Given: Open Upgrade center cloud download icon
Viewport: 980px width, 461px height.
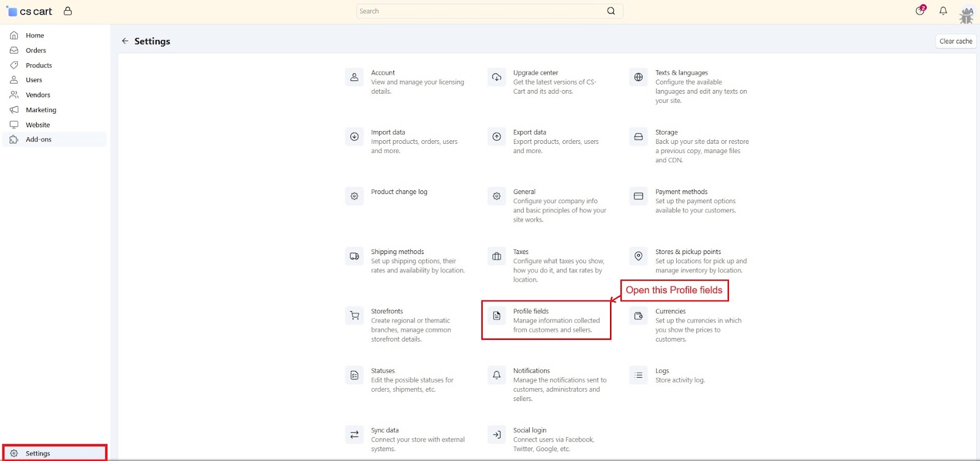Looking at the screenshot, I should coord(497,78).
